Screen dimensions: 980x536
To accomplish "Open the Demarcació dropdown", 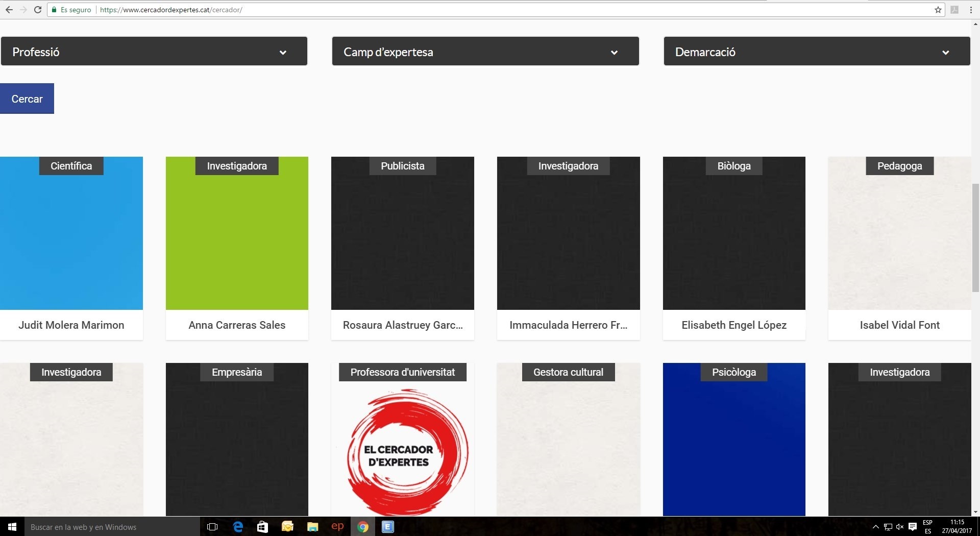I will click(816, 52).
